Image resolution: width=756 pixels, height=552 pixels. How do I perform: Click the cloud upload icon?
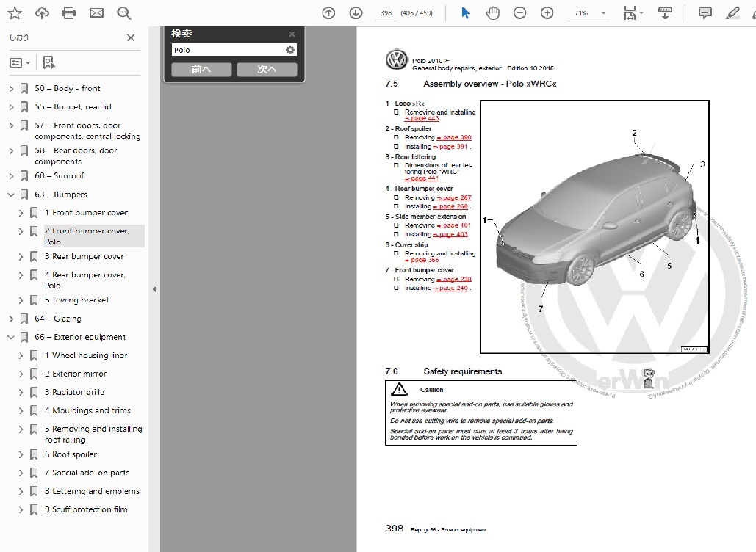coord(42,13)
